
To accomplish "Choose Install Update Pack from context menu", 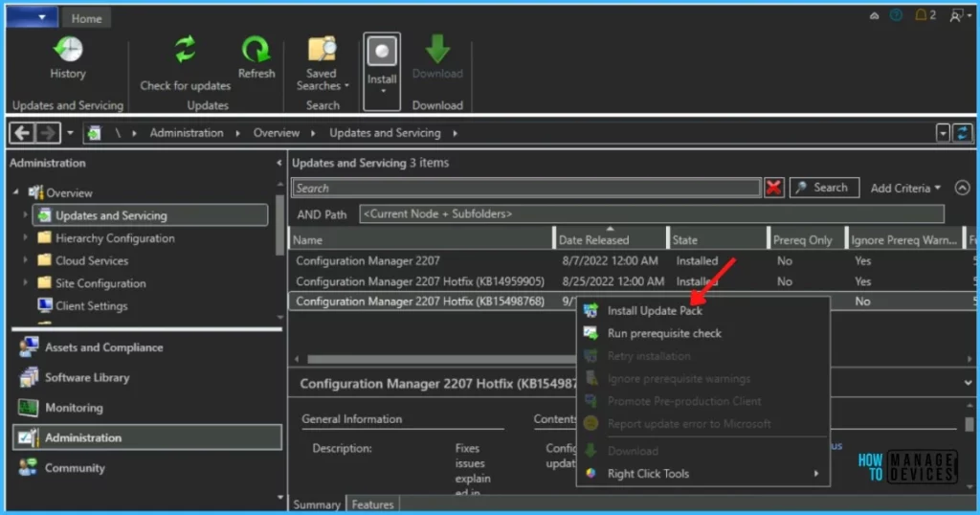I will point(703,310).
